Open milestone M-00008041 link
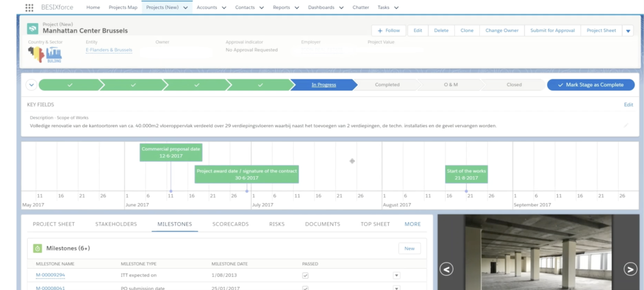Viewport: 644px width, 290px height. [50, 288]
